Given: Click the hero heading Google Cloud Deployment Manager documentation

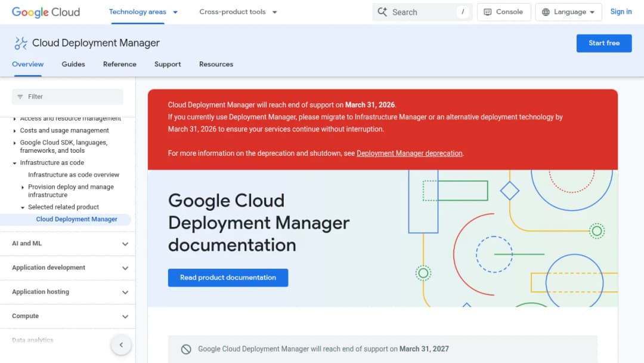Looking at the screenshot, I should [x=259, y=223].
